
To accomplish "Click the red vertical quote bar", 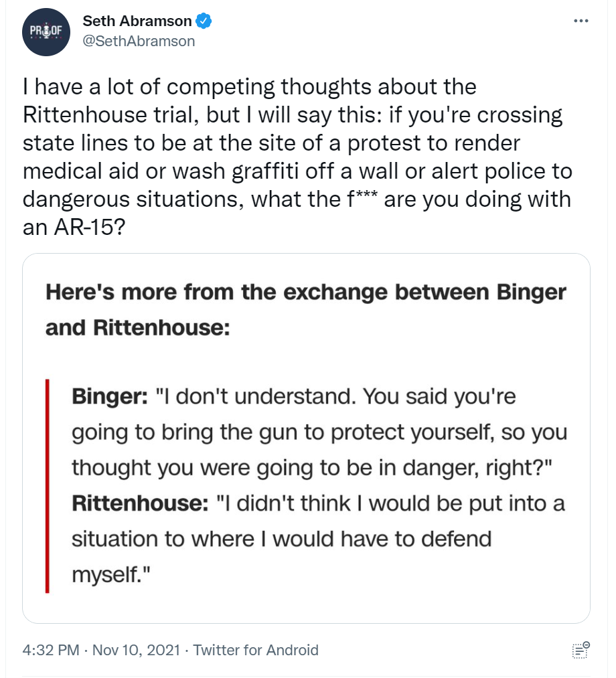I will [47, 486].
